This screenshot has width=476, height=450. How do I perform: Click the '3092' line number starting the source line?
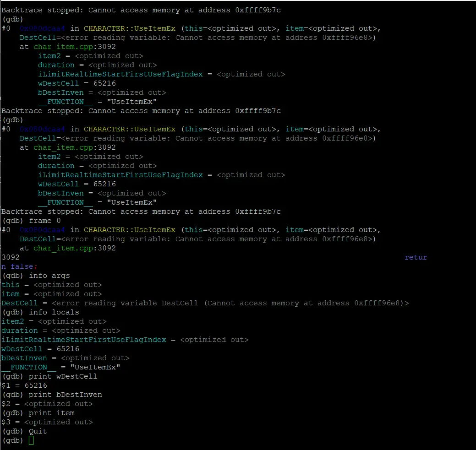[x=11, y=257]
